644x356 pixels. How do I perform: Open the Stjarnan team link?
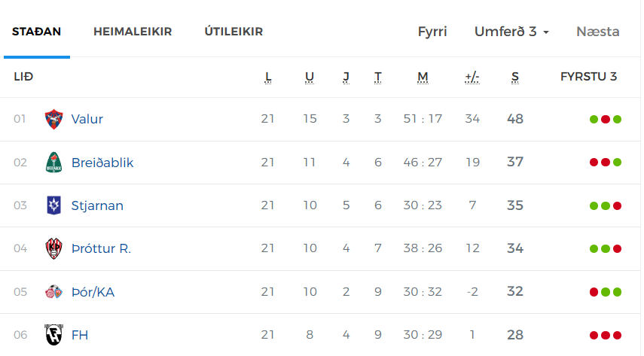[97, 205]
